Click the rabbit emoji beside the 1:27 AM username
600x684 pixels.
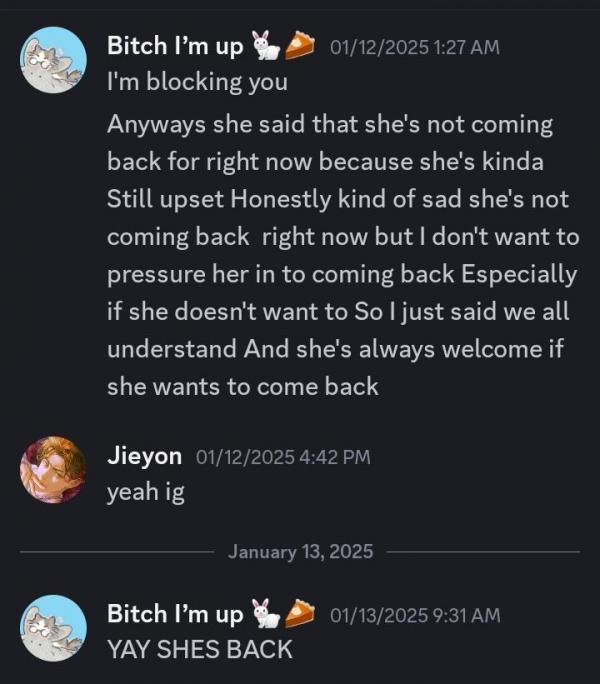pyautogui.click(x=266, y=45)
